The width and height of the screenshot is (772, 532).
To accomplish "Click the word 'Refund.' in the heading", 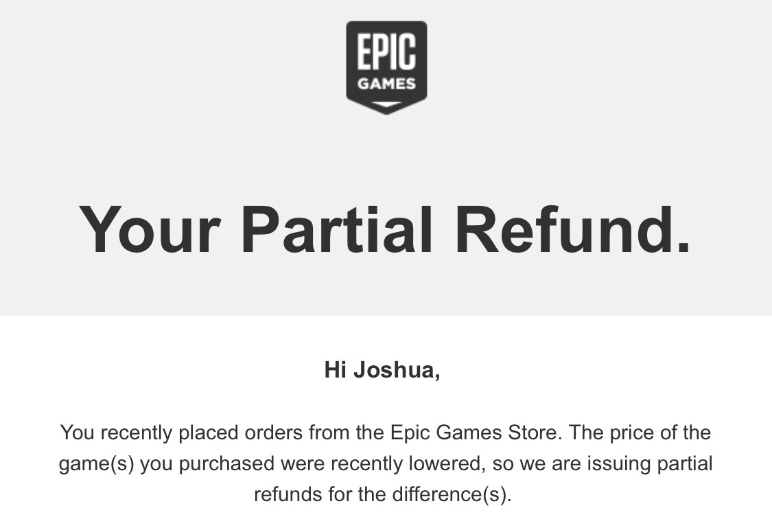I will point(572,230).
